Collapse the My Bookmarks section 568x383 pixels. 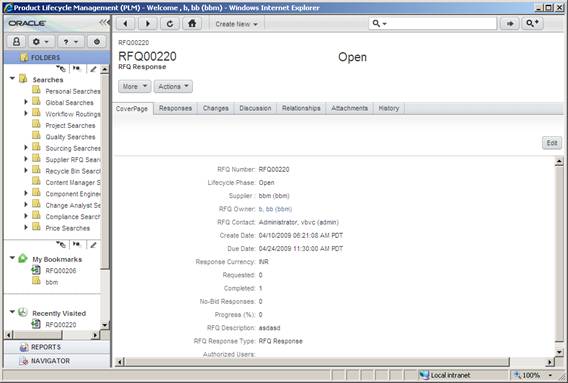[12, 258]
